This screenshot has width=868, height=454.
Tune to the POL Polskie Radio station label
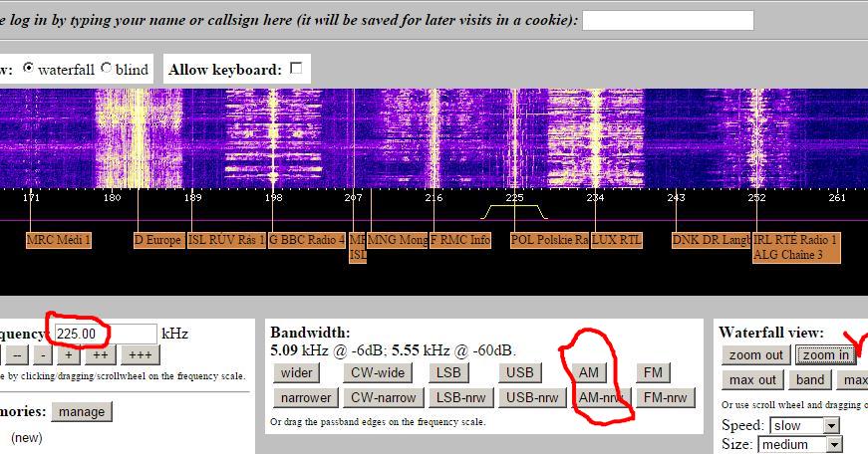coord(550,240)
